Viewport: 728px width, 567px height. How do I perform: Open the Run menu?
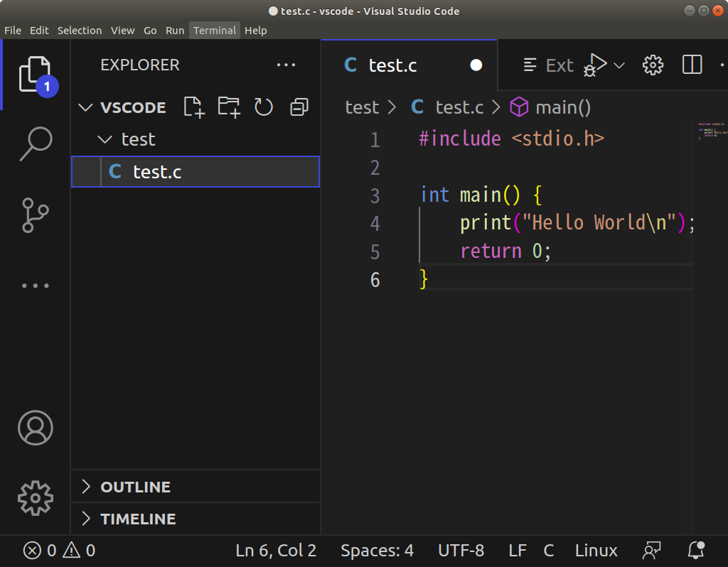175,31
